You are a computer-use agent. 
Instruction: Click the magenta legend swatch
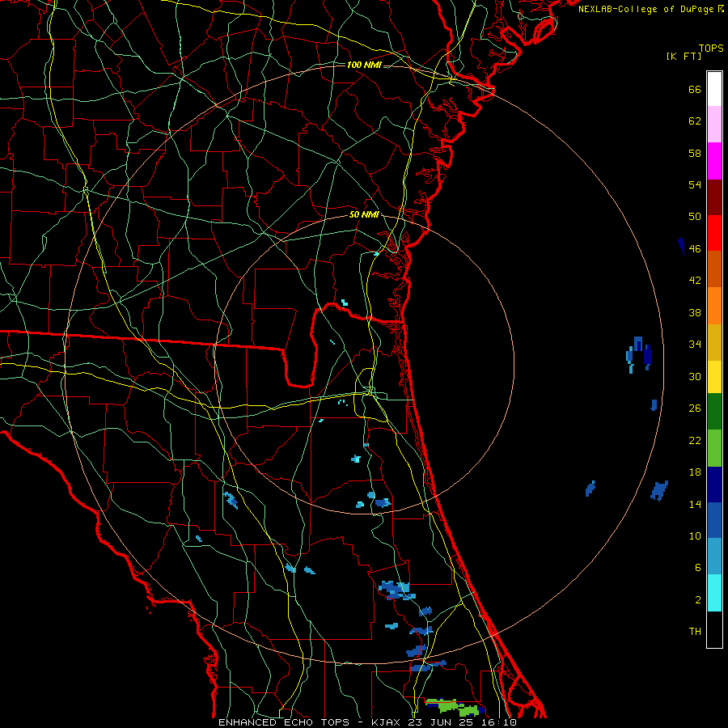(714, 161)
